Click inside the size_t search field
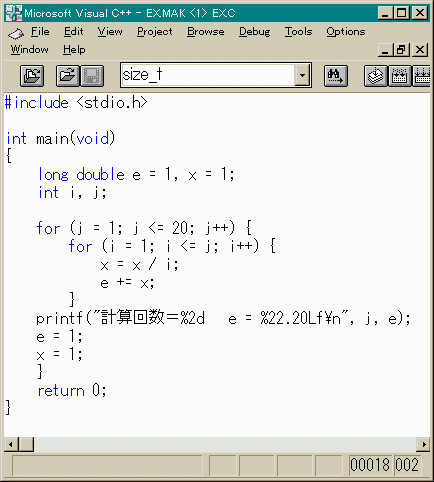This screenshot has width=434, height=482. (x=207, y=75)
